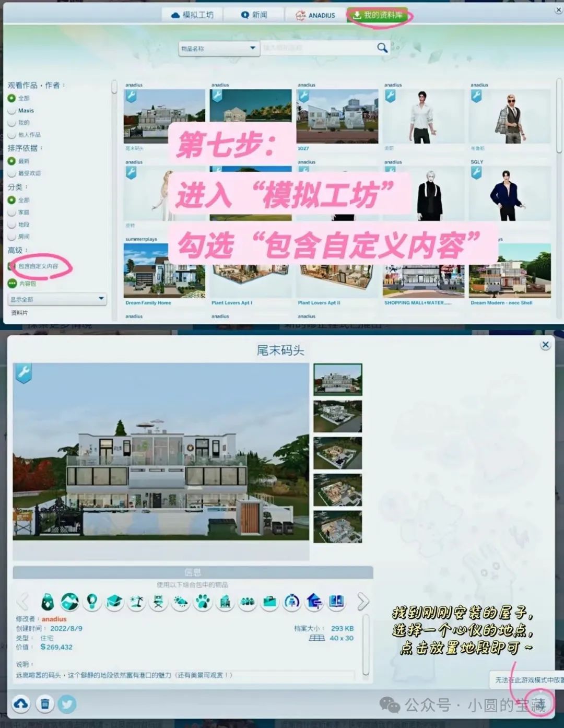Click the green 内容包 ellipsis icon
Viewport: 564px width, 728px height.
pos(12,284)
